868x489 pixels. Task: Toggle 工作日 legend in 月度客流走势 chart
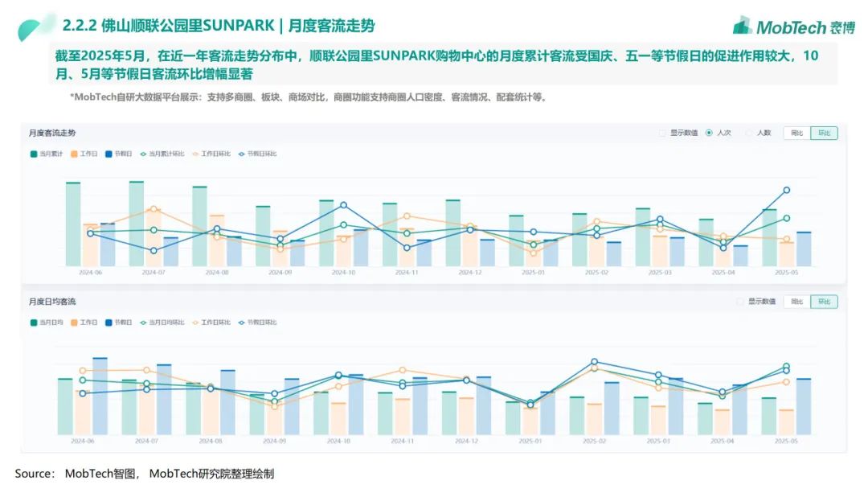pos(84,154)
